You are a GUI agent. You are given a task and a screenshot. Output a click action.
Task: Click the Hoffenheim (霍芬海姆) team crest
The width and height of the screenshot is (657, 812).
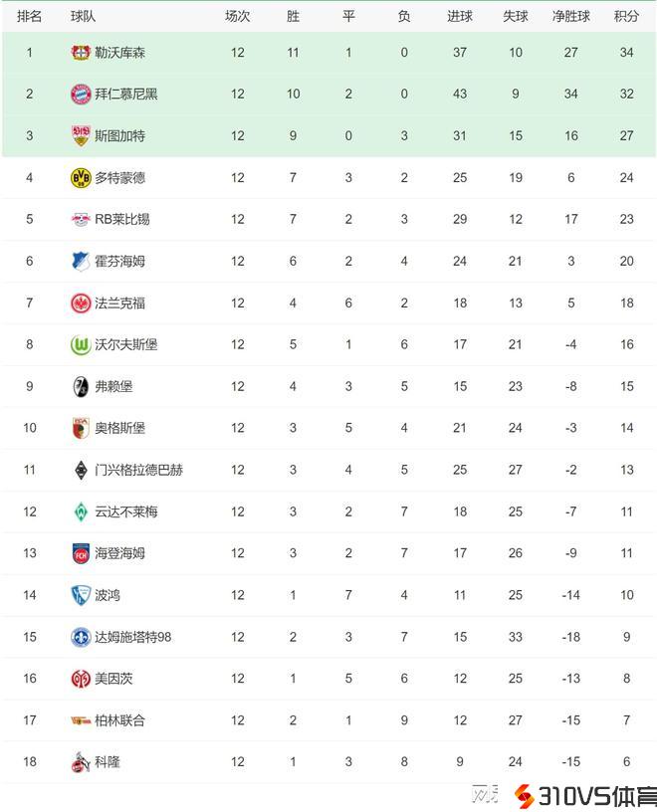click(81, 261)
